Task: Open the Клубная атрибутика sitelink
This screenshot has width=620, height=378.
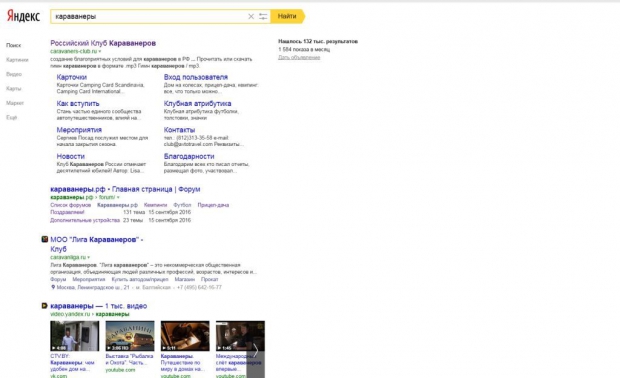Action: click(x=197, y=104)
